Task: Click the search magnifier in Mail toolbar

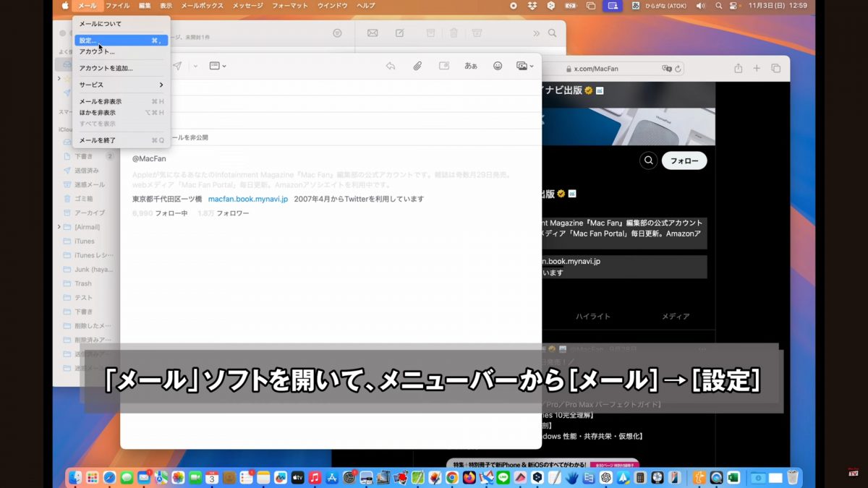Action: [553, 33]
